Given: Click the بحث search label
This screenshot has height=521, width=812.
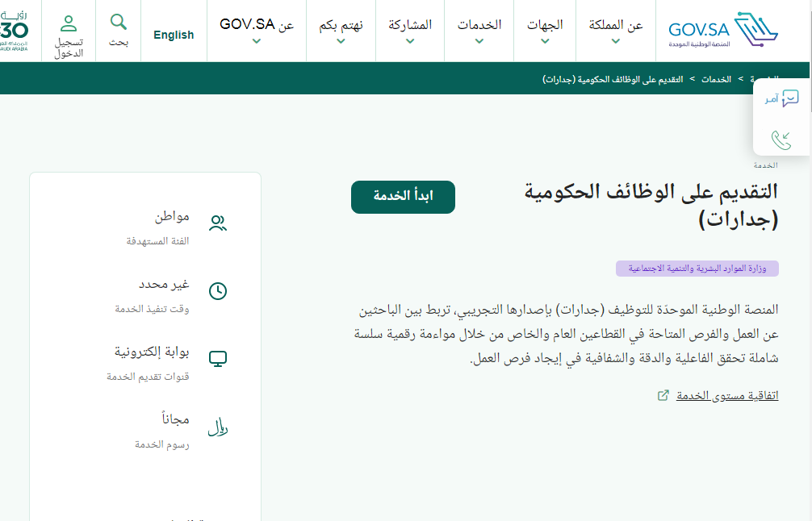Looking at the screenshot, I should pyautogui.click(x=119, y=43).
